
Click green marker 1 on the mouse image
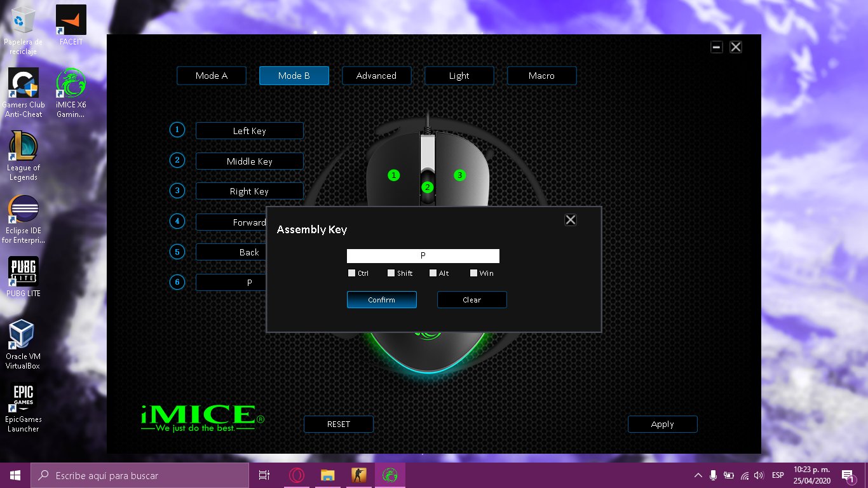pyautogui.click(x=394, y=175)
